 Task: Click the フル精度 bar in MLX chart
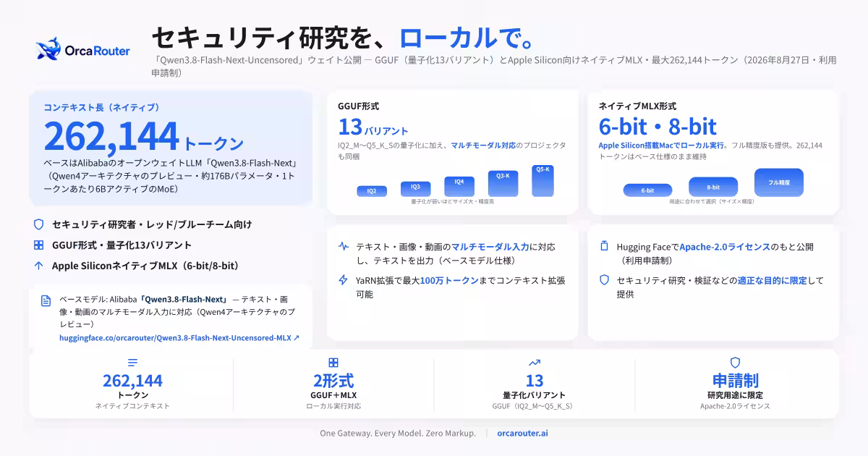tap(779, 182)
